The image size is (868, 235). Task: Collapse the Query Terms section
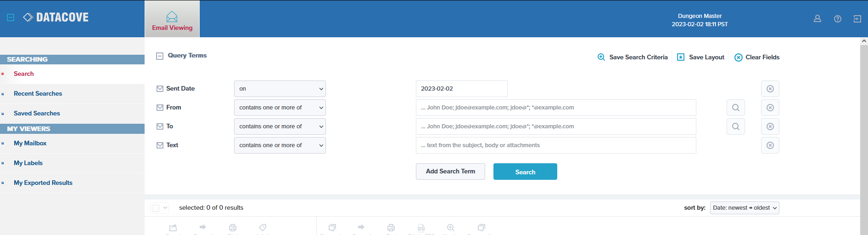click(x=160, y=56)
